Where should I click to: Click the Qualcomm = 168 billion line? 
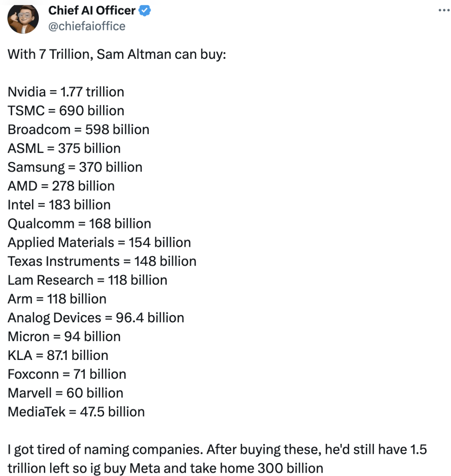[x=79, y=223]
